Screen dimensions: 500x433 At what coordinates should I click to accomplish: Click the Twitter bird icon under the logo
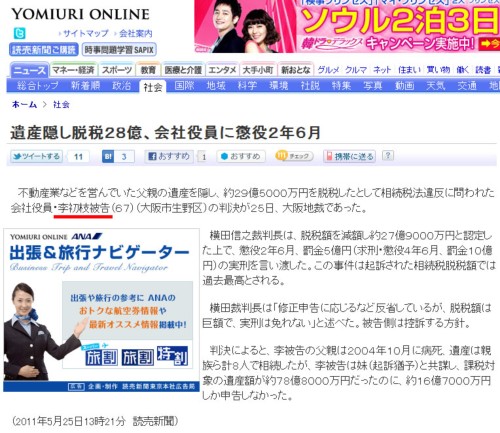(19, 33)
